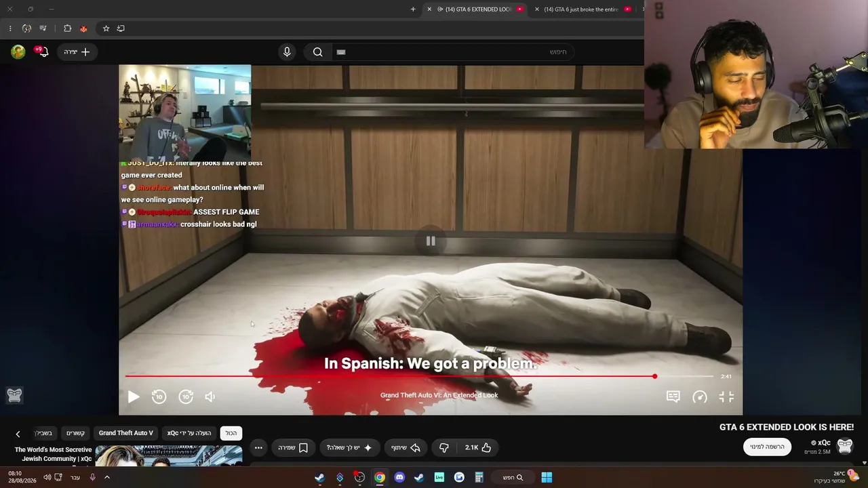This screenshot has height=488, width=868.
Task: Open Chrome three-dot menu
Action: point(9,28)
